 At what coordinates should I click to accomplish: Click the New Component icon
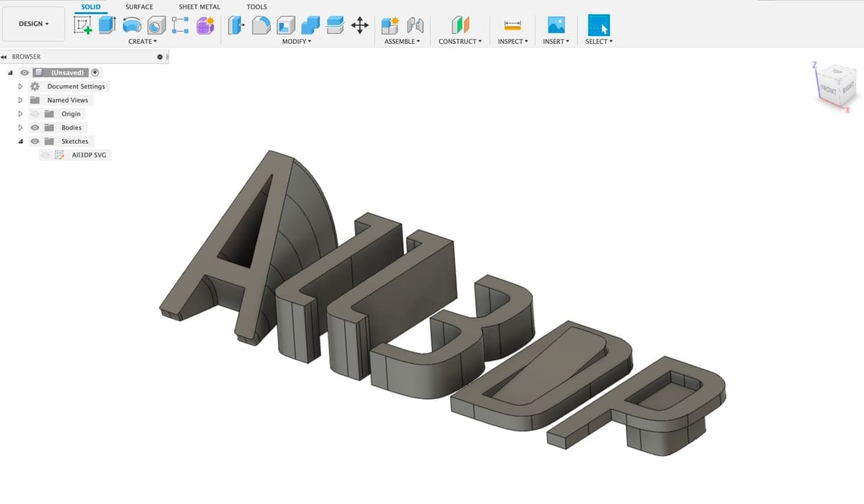390,25
